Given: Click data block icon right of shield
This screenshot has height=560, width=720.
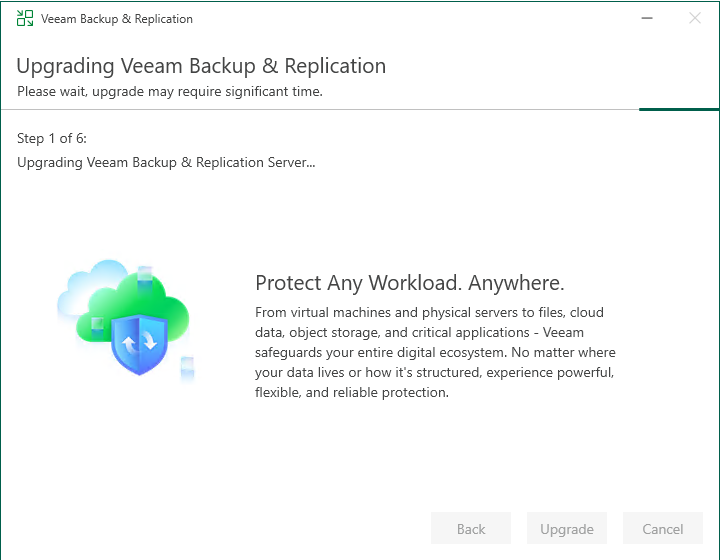Looking at the screenshot, I should (x=187, y=365).
